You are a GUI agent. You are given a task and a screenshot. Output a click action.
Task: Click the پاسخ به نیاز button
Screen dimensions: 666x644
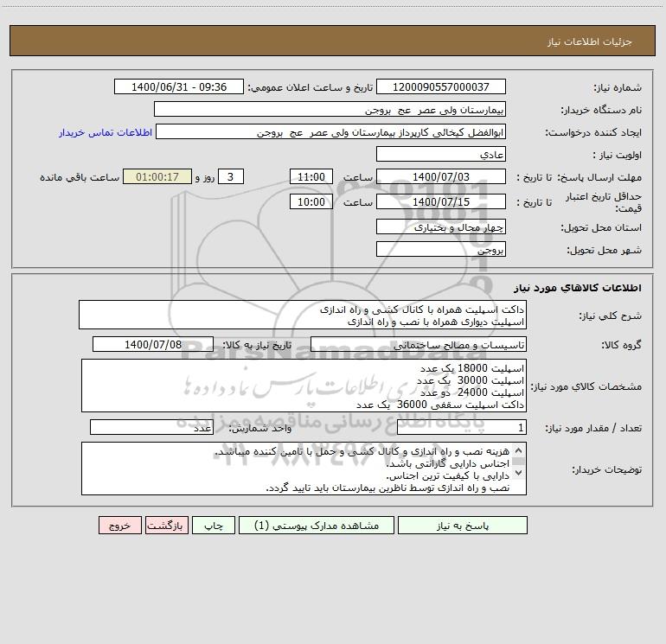(x=463, y=525)
